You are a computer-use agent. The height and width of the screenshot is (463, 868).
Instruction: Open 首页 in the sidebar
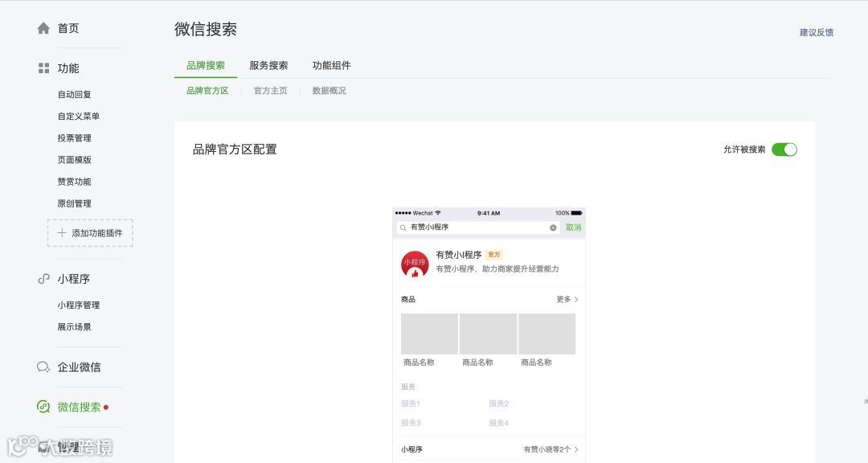(x=68, y=28)
